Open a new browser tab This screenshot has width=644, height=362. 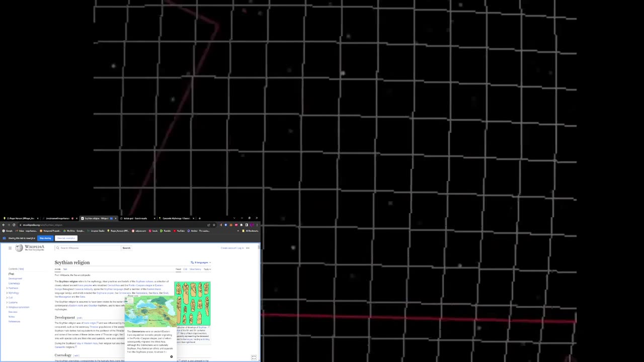pyautogui.click(x=200, y=218)
